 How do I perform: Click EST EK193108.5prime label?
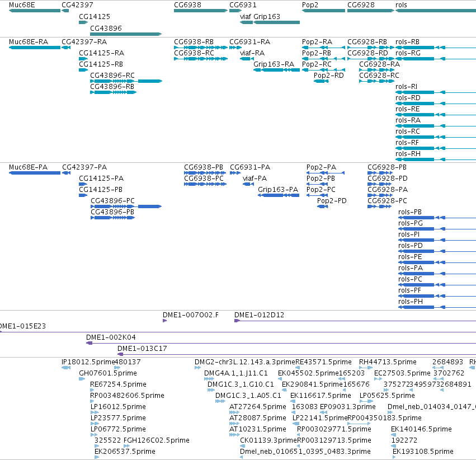pos(423,452)
